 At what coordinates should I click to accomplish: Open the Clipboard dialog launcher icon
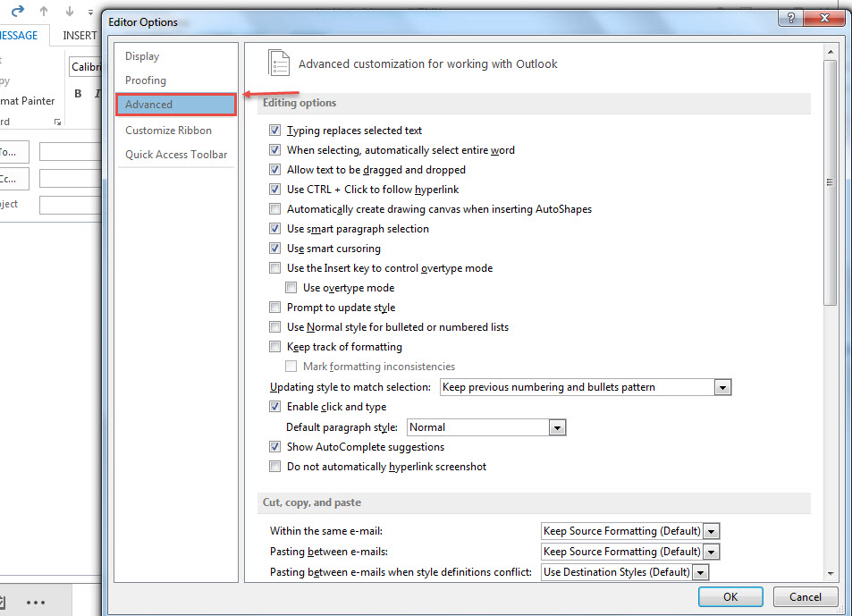pyautogui.click(x=57, y=122)
